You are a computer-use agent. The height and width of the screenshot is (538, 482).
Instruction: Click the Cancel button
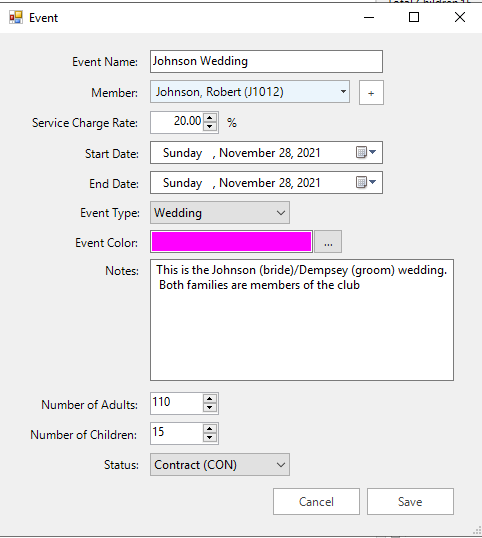(316, 502)
